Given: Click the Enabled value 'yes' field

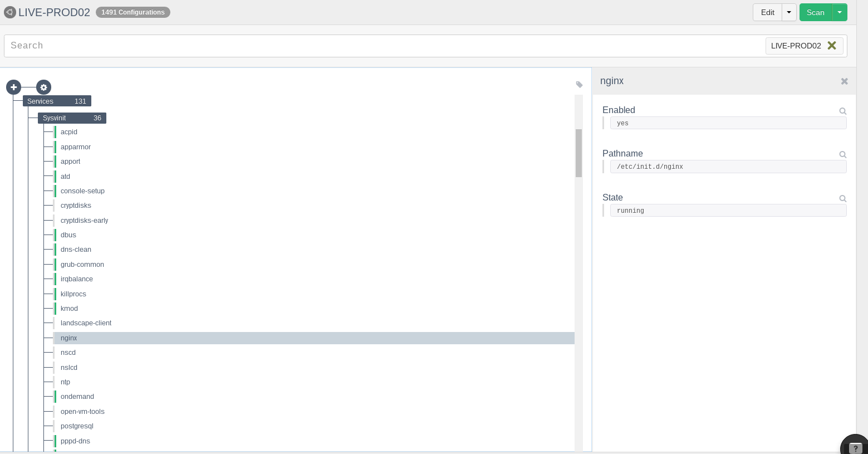Looking at the screenshot, I should [728, 123].
